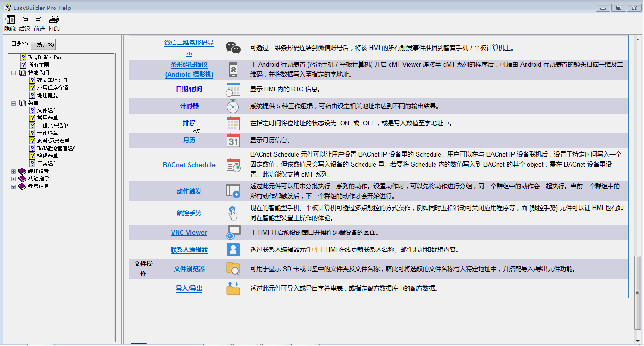Collapse the 菜单 tree node
This screenshot has width=644, height=346.
[13, 103]
